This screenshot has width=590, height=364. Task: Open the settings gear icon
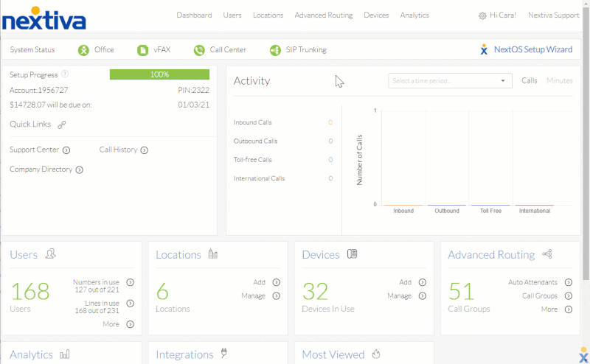pyautogui.click(x=482, y=15)
